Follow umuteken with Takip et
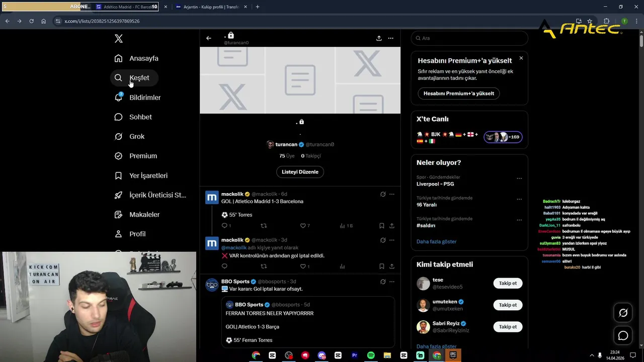Screen dimensions: 644x362 508,305
